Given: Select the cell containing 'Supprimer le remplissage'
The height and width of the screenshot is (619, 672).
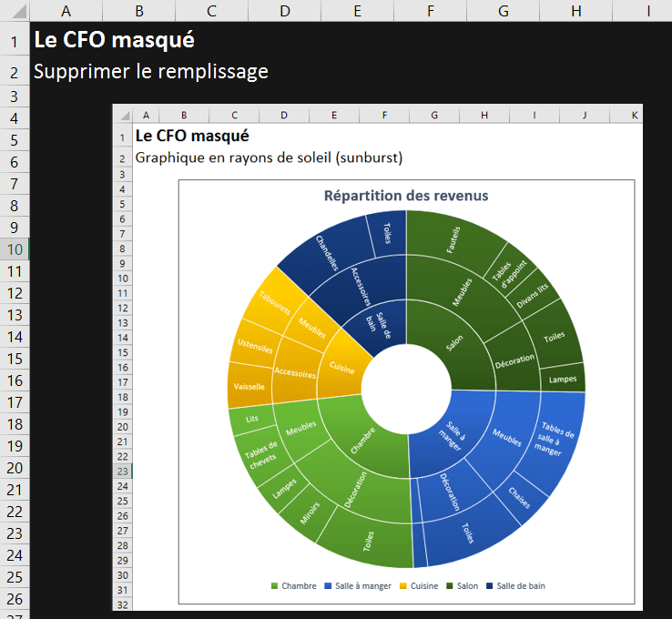Looking at the screenshot, I should pyautogui.click(x=150, y=71).
